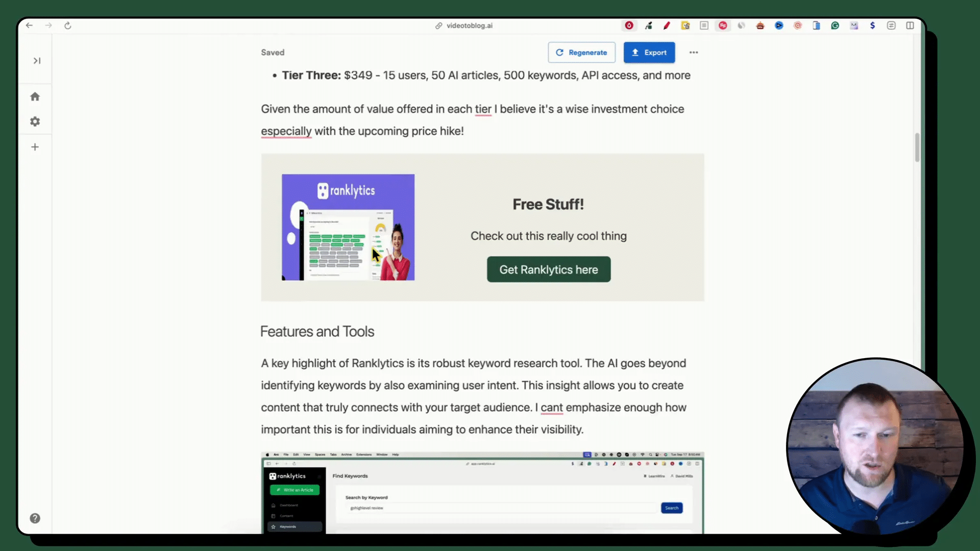Click the Ranklytics promo banner image
This screenshot has height=551, width=980.
pos(348,228)
